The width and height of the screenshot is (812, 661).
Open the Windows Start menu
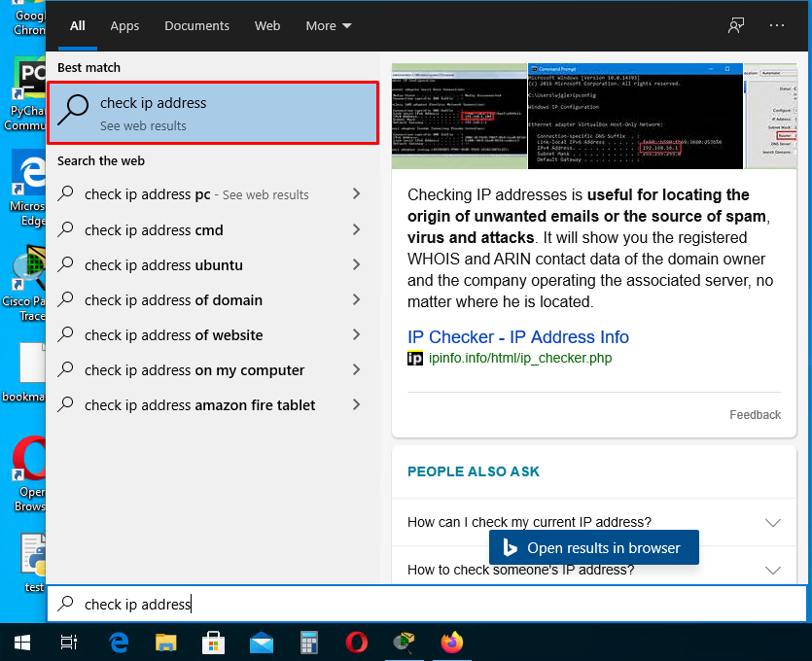click(22, 643)
